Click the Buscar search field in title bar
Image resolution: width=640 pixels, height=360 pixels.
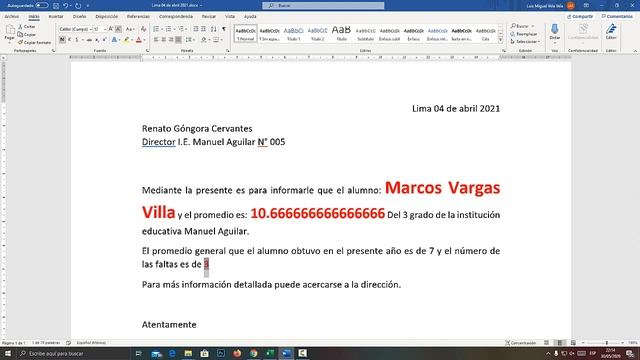(323, 6)
